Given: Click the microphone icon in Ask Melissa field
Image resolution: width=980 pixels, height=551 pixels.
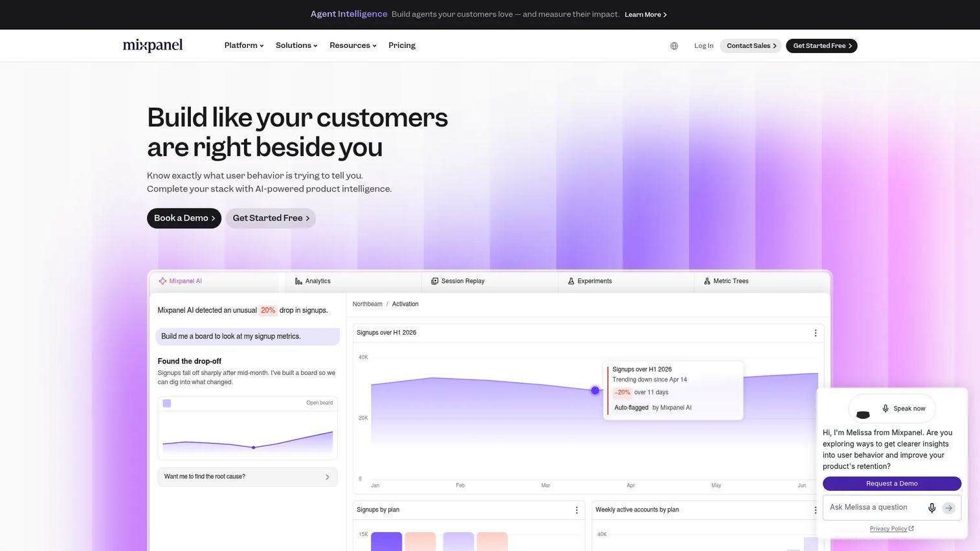Looking at the screenshot, I should (931, 508).
